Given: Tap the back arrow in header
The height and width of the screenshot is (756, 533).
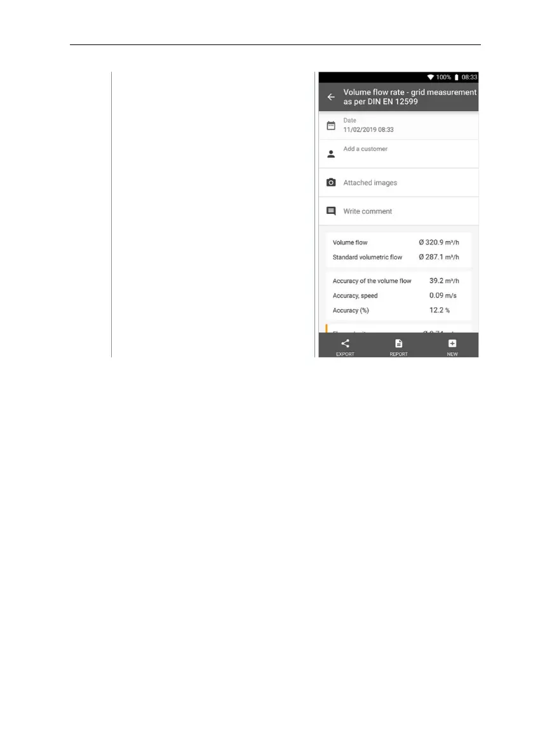Looking at the screenshot, I should (x=331, y=97).
